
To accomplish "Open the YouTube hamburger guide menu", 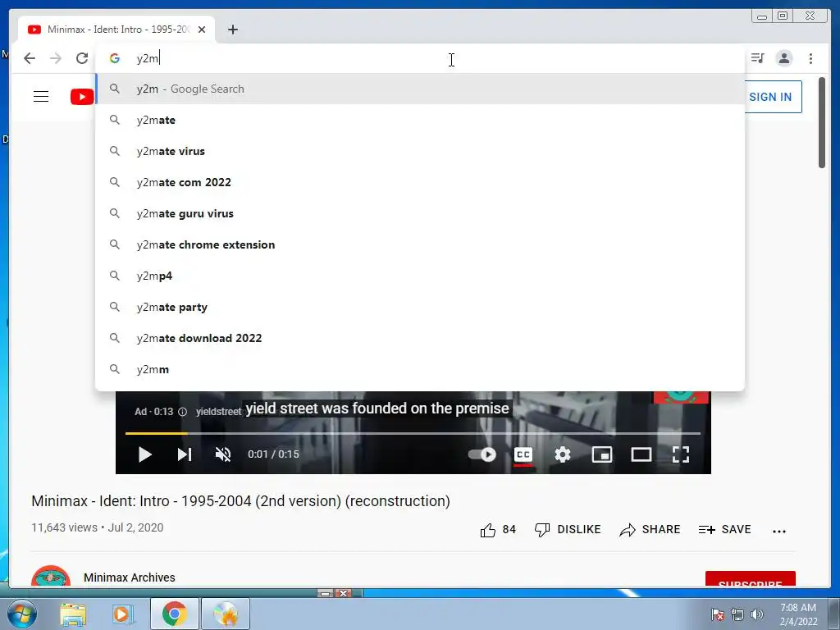I will (x=41, y=97).
